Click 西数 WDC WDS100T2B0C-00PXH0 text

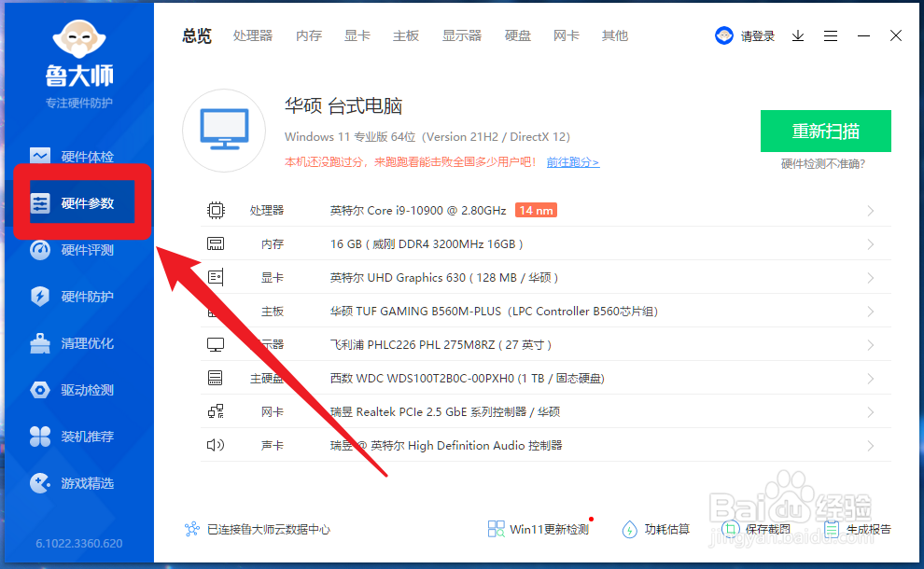click(x=468, y=378)
